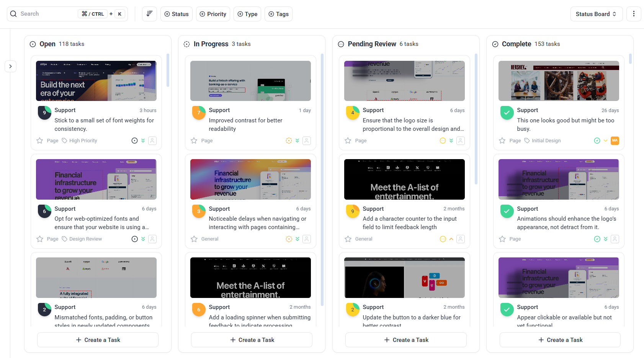Expand the collapsed left sidebar
This screenshot has width=644, height=358.
pyautogui.click(x=10, y=66)
